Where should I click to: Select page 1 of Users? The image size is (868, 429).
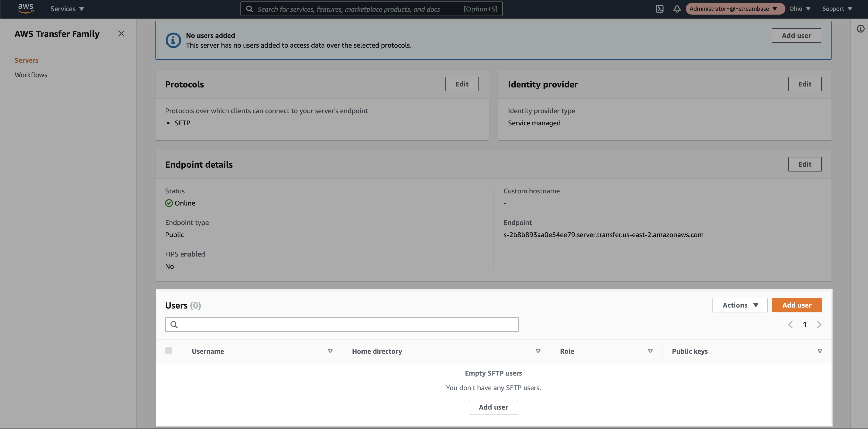click(x=805, y=325)
